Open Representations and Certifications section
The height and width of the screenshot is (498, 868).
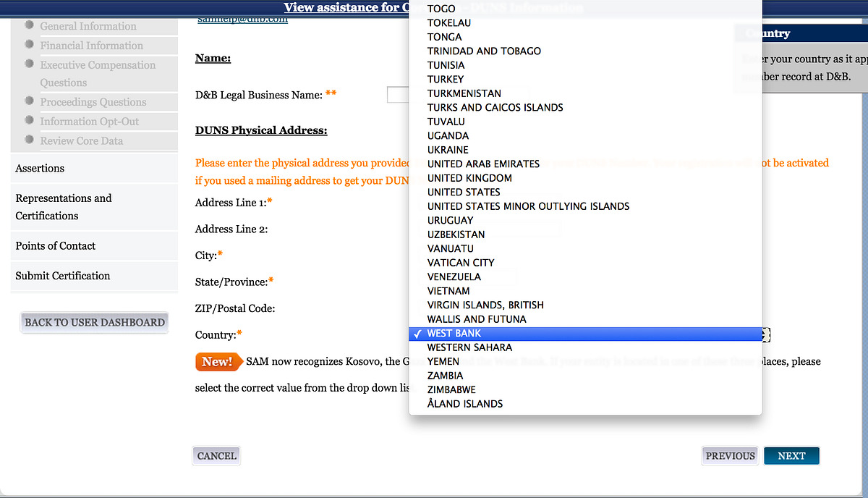[64, 207]
